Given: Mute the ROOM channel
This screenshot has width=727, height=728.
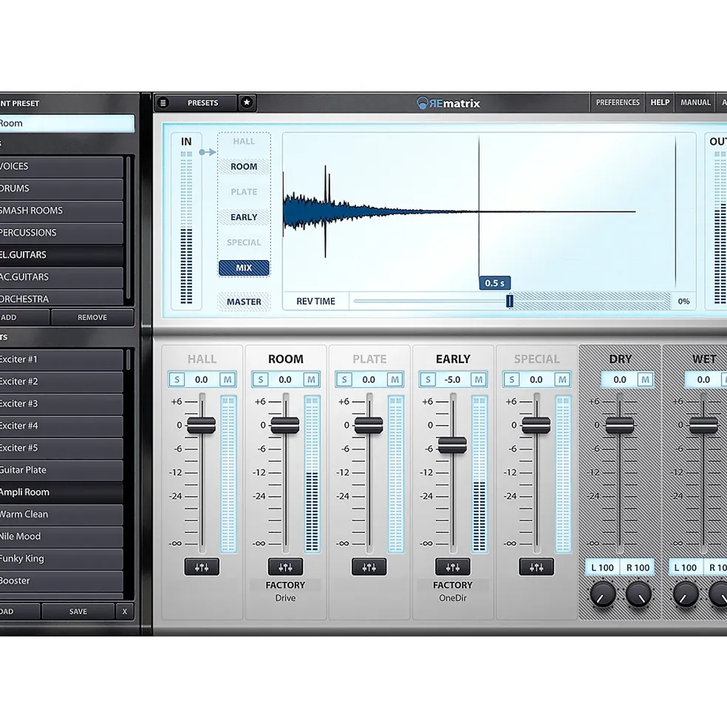Looking at the screenshot, I should [311, 380].
